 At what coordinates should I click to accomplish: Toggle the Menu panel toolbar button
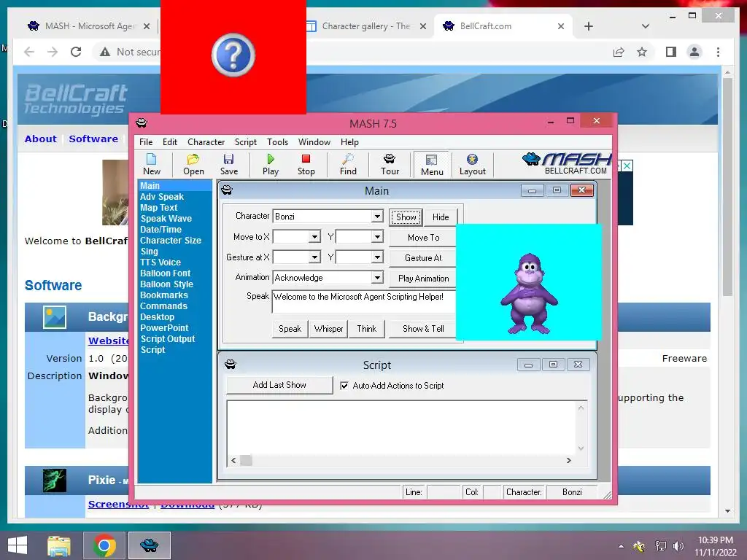432,165
